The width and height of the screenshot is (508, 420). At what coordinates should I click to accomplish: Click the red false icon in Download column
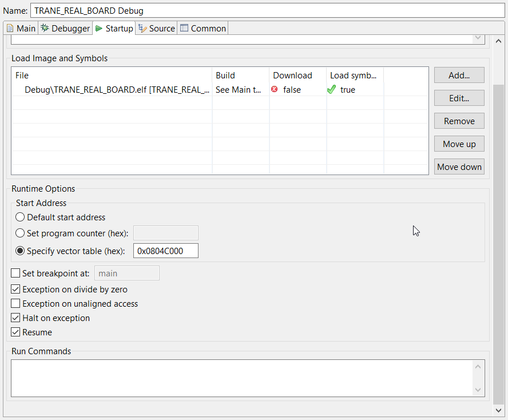click(275, 89)
